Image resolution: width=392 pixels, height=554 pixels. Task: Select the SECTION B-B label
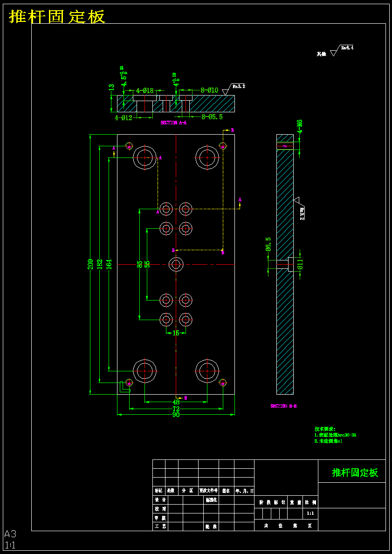point(283,406)
